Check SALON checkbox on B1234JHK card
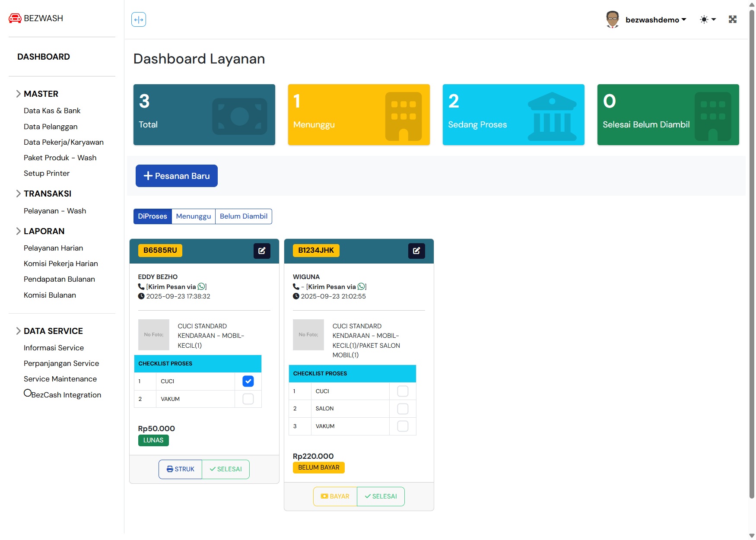This screenshot has height=540, width=756. tap(403, 409)
